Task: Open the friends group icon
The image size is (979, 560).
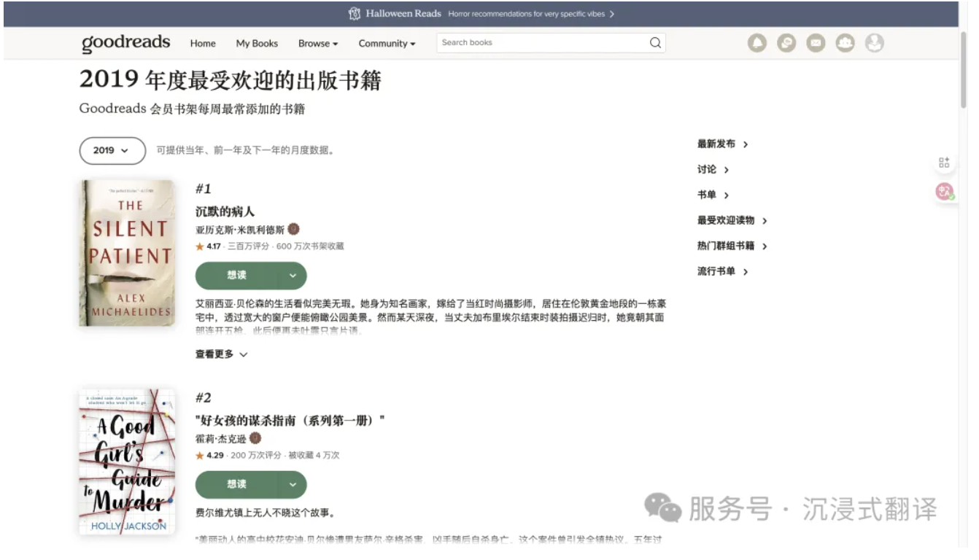Action: click(845, 43)
